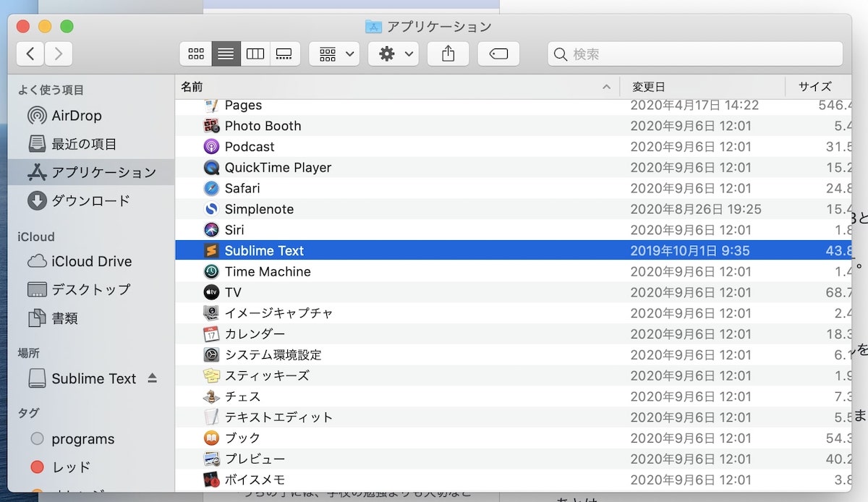The width and height of the screenshot is (868, 502).
Task: Go forward with the right chevron button
Action: point(58,54)
